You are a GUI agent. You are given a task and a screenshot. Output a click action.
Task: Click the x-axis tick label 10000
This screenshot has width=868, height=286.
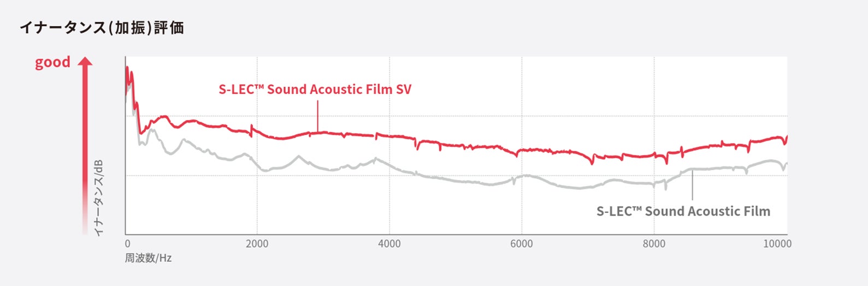777,244
